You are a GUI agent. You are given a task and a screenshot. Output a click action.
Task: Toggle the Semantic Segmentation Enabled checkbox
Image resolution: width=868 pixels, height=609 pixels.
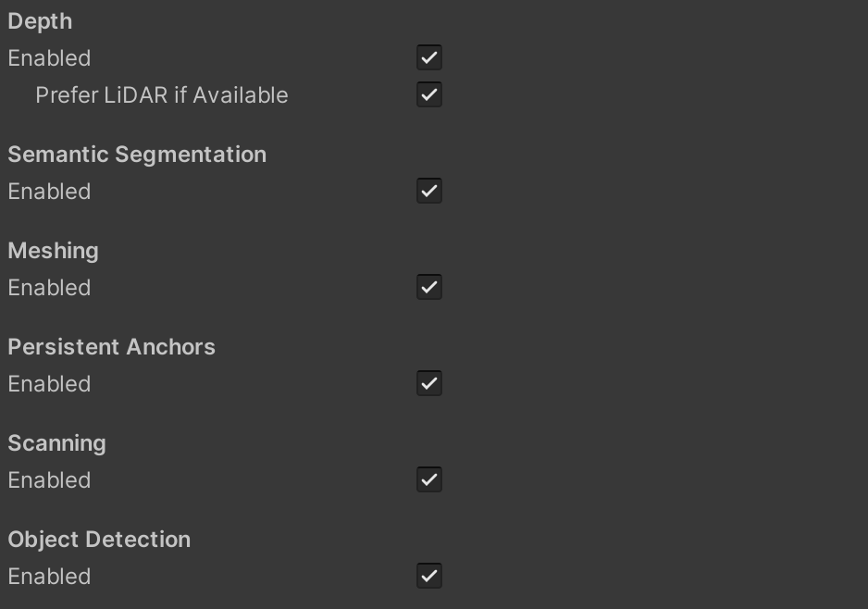pyautogui.click(x=428, y=191)
